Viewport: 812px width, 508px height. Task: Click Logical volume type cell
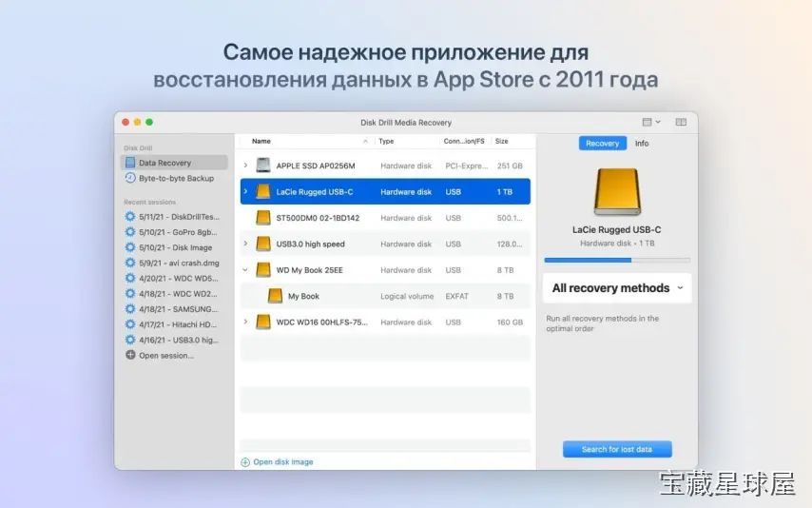point(407,296)
